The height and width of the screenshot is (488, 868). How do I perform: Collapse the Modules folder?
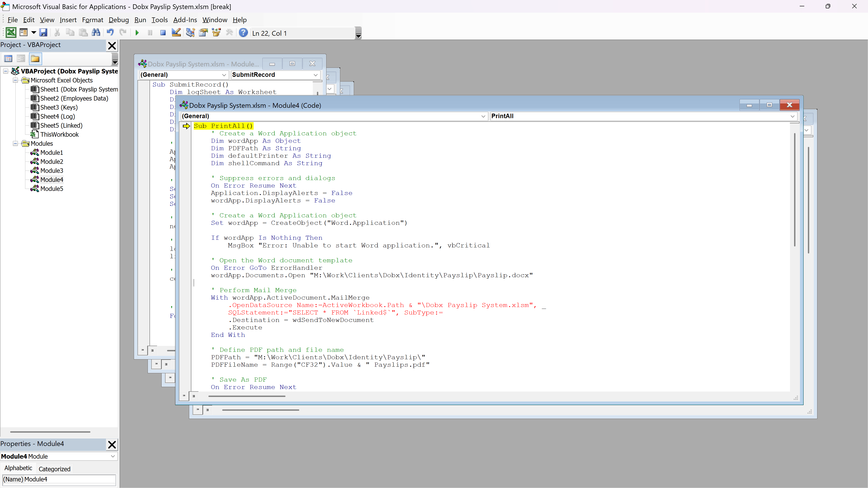15,143
